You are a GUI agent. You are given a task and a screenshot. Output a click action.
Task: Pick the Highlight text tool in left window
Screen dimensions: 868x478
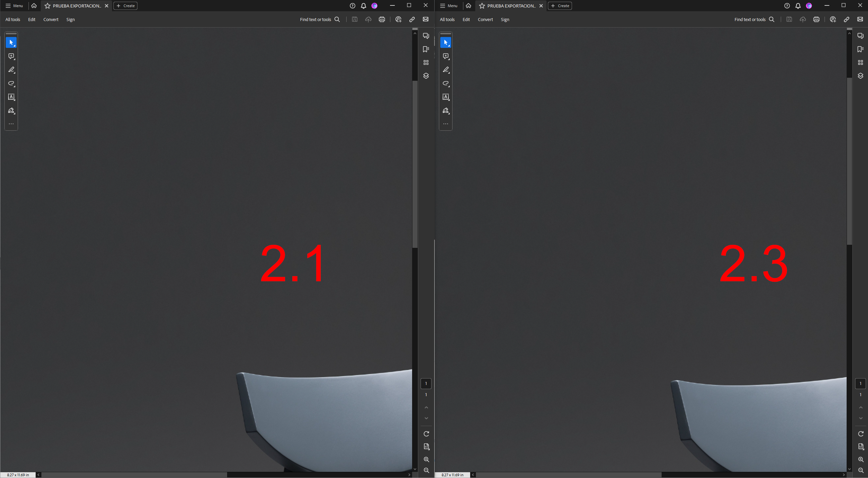(x=11, y=70)
